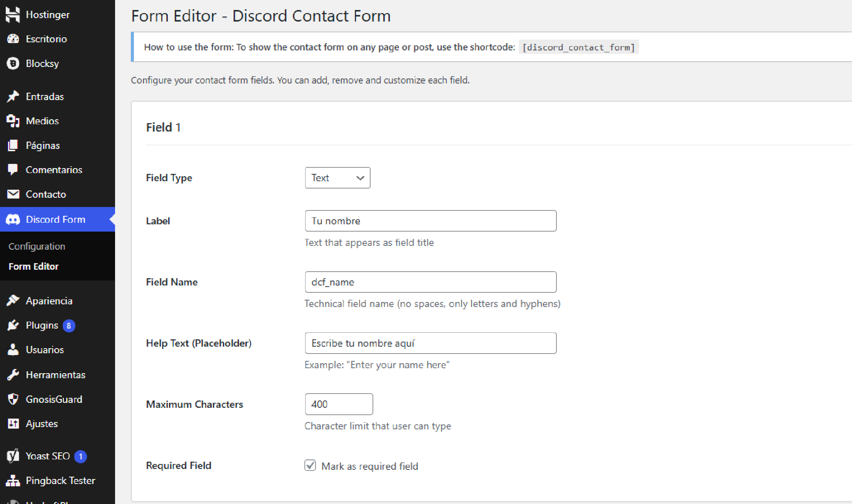Click the Entradas pushpin icon
The height and width of the screenshot is (504, 852).
tap(13, 97)
